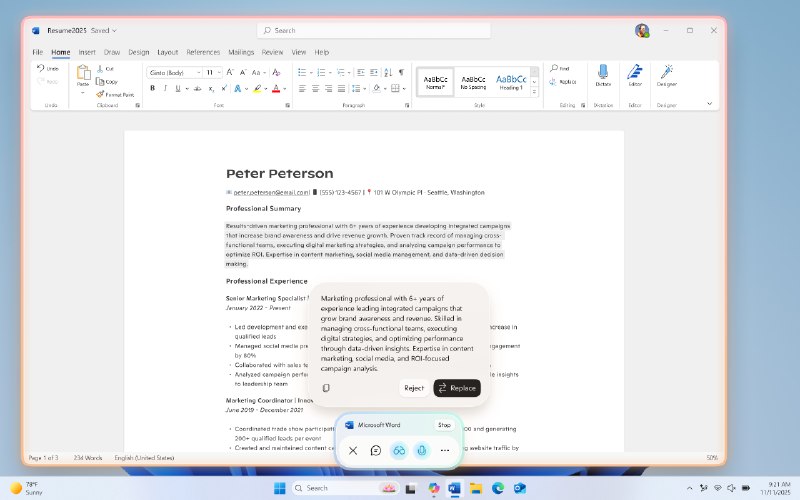Toggle Copilot voice microphone button

coord(422,451)
